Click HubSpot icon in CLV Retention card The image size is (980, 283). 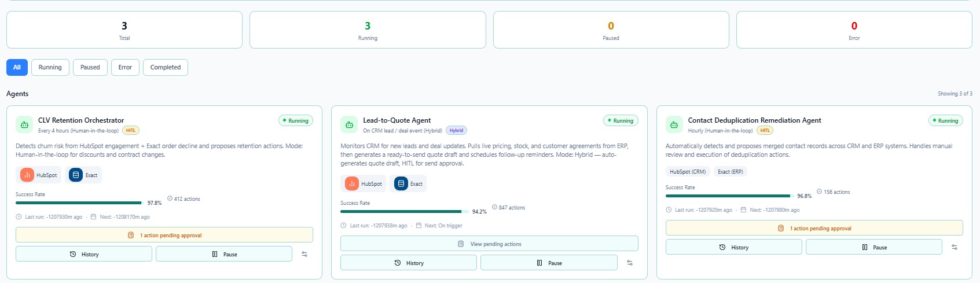point(27,175)
